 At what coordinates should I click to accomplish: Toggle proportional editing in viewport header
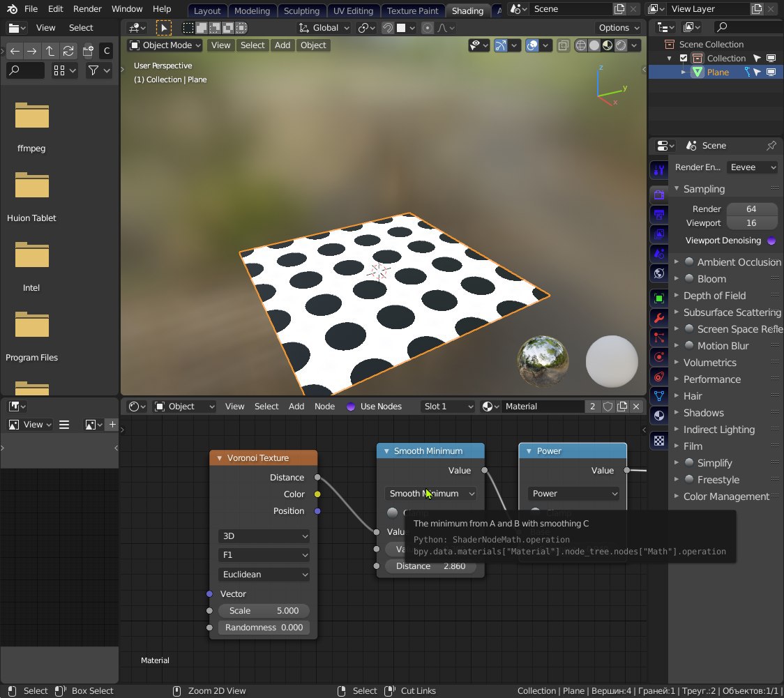point(427,28)
